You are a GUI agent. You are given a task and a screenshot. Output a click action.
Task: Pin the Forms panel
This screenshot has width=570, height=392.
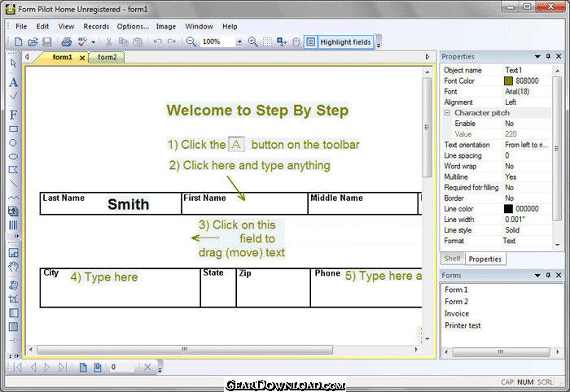tap(548, 275)
